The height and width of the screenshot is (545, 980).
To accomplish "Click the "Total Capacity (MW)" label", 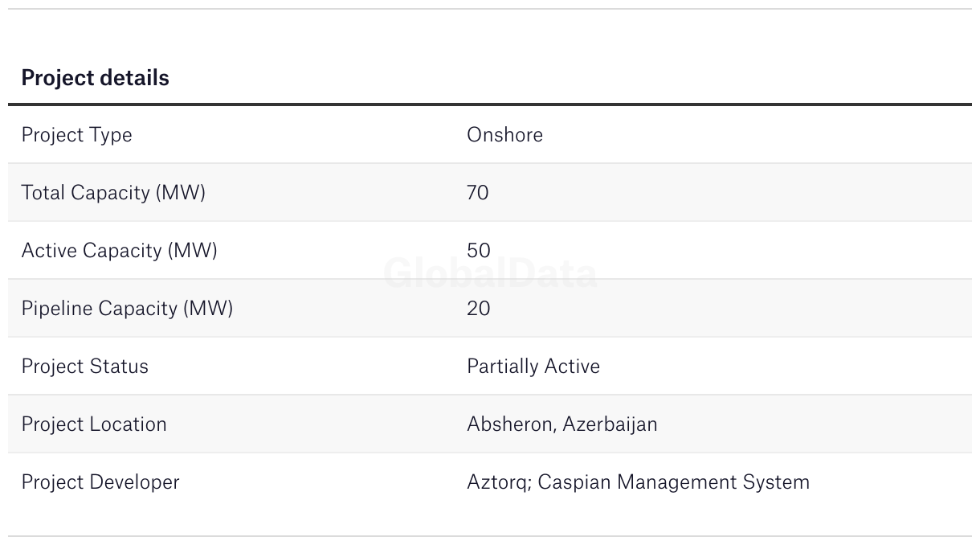I will pos(113,193).
